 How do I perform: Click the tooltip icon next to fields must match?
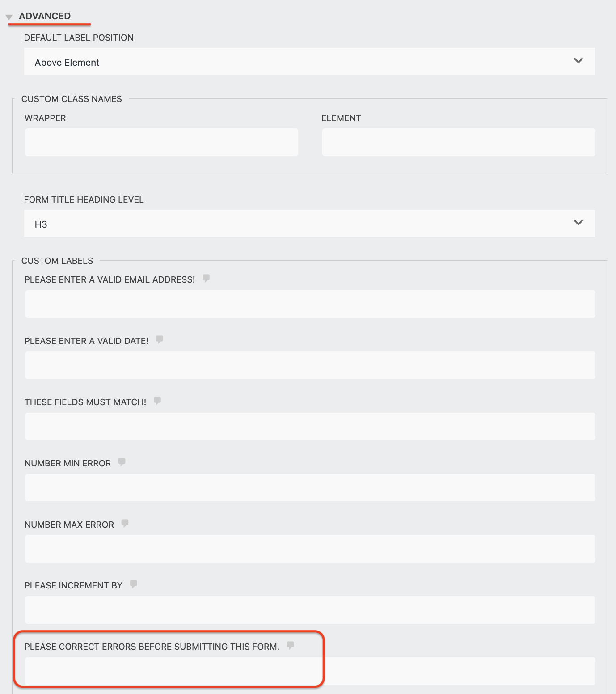(157, 402)
